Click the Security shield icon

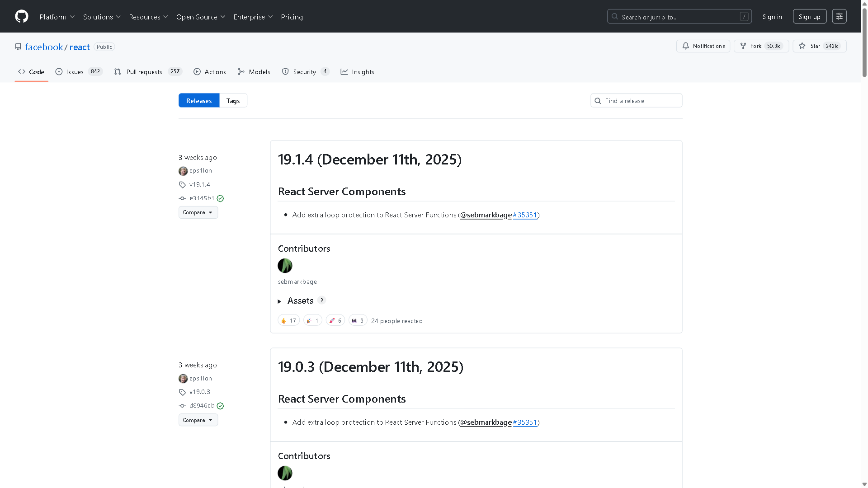point(285,71)
